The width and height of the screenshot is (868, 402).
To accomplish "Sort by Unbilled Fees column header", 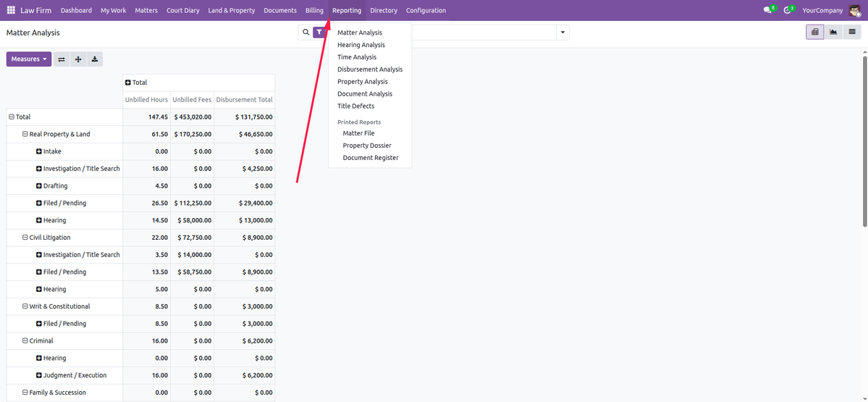I will (192, 100).
